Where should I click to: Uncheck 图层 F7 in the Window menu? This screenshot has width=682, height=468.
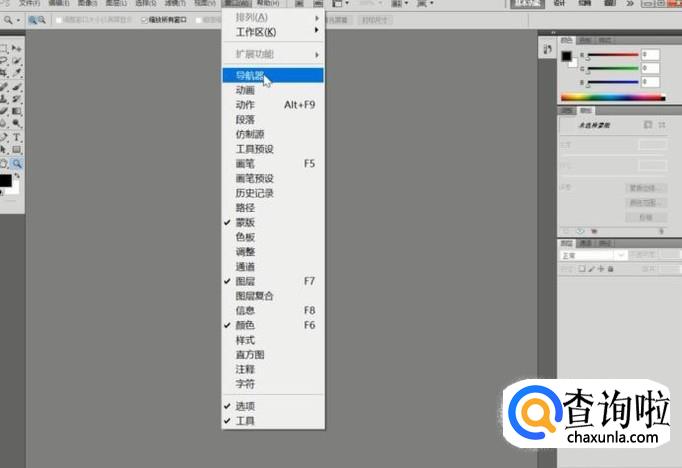[273, 281]
